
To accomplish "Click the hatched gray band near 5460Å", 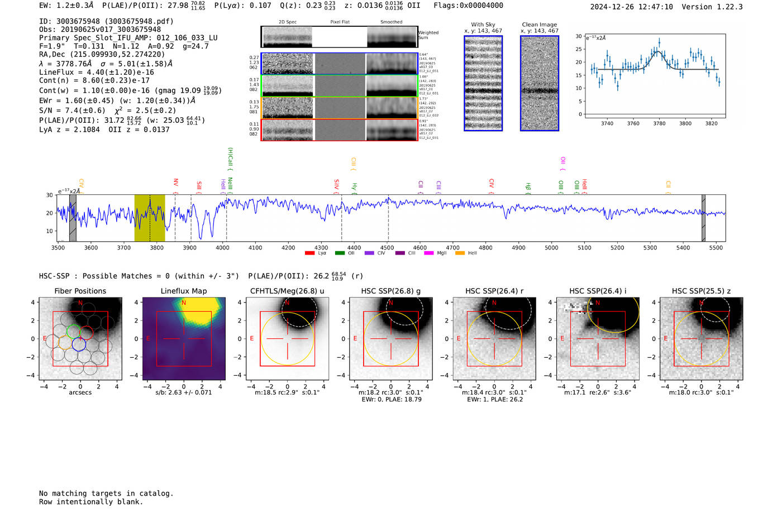I will click(704, 218).
